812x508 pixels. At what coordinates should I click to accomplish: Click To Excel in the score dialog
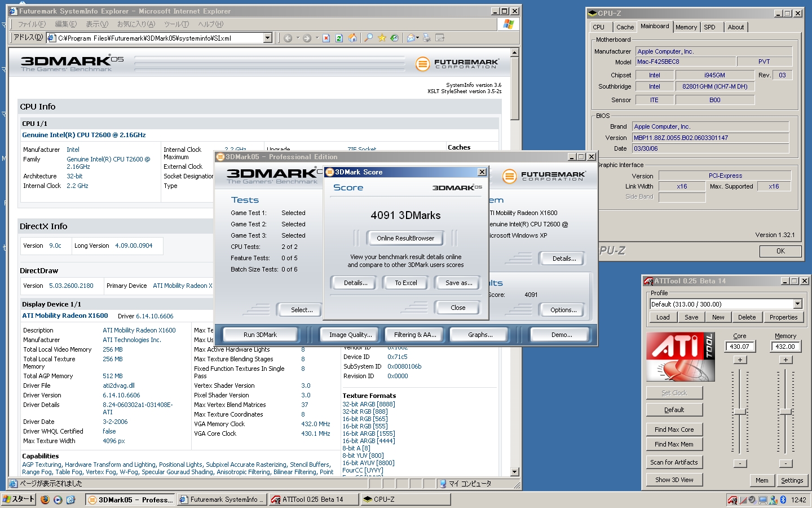pos(406,283)
